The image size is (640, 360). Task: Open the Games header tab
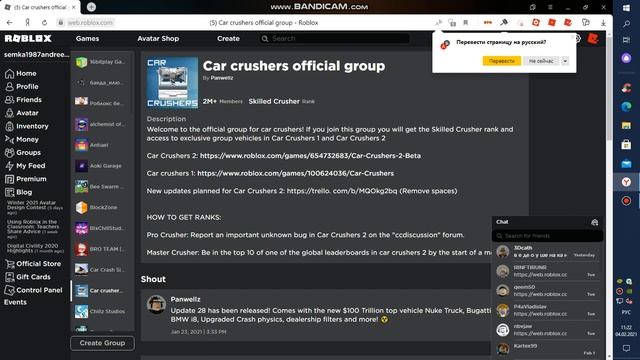[87, 38]
